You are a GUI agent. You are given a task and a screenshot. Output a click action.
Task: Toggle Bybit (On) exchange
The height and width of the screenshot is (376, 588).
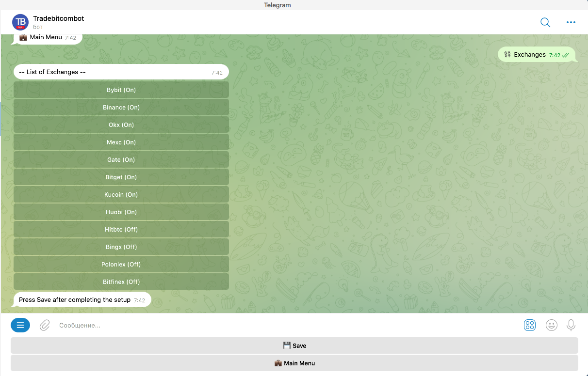tap(121, 90)
